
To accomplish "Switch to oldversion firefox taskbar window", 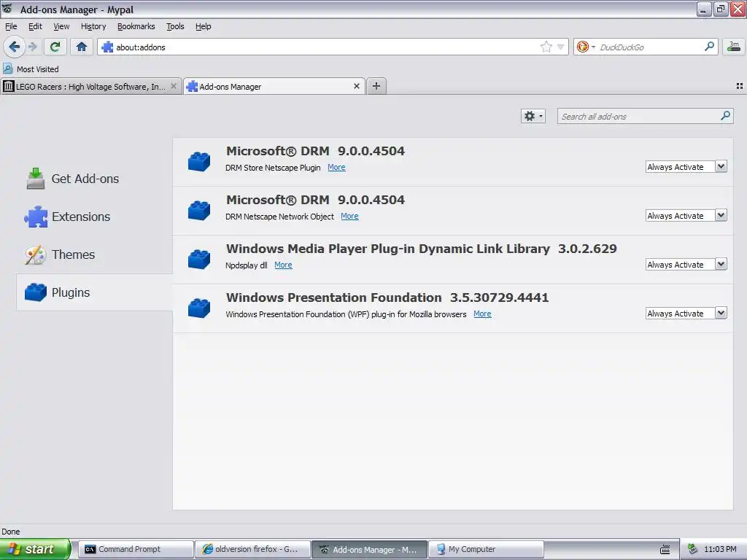I will (252, 549).
